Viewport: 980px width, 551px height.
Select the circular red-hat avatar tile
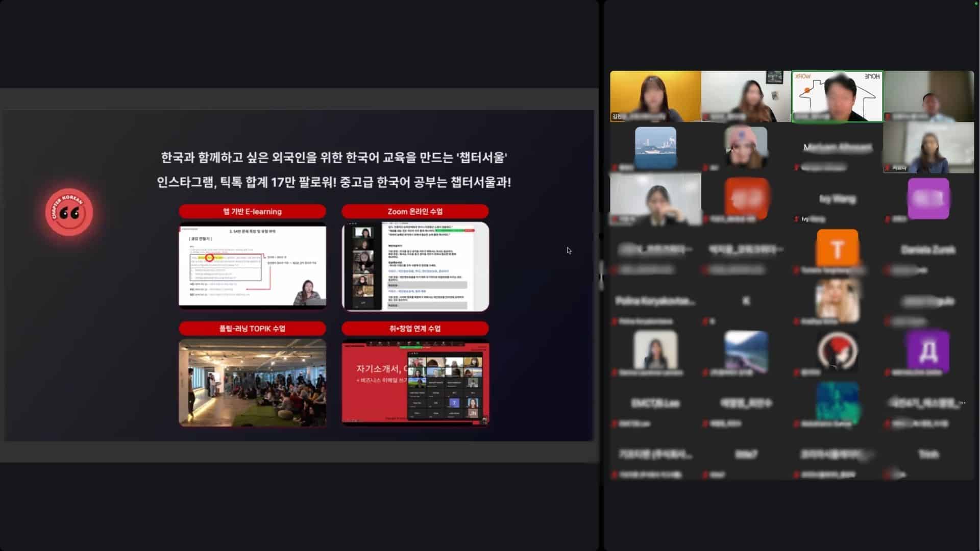tap(837, 352)
